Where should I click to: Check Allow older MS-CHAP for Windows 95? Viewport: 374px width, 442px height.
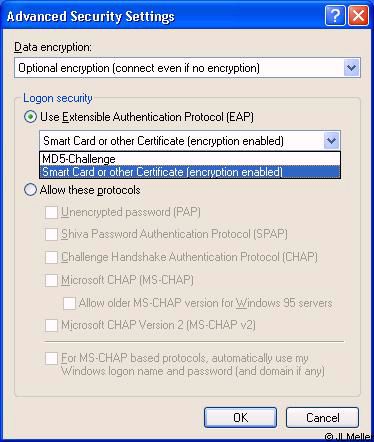coord(69,303)
